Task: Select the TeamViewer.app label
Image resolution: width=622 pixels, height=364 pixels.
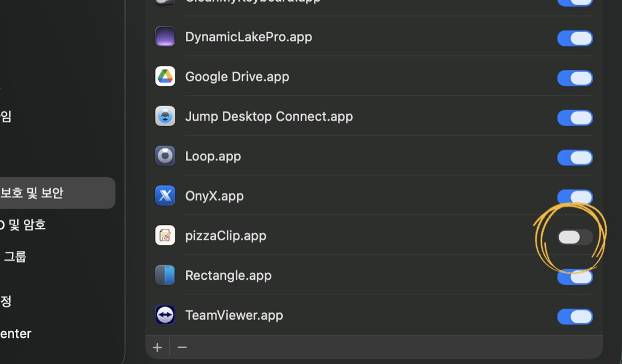Action: [234, 315]
